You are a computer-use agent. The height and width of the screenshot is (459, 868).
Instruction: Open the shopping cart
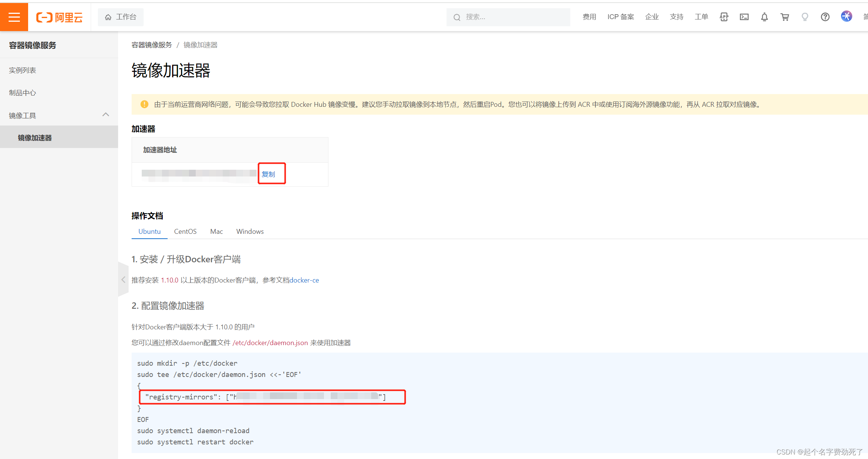point(785,17)
